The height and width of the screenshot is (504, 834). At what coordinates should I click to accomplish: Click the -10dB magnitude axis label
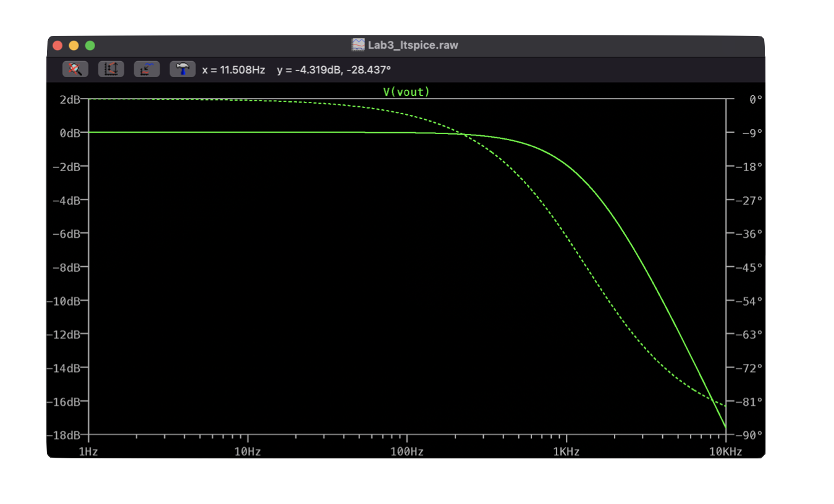pos(64,301)
